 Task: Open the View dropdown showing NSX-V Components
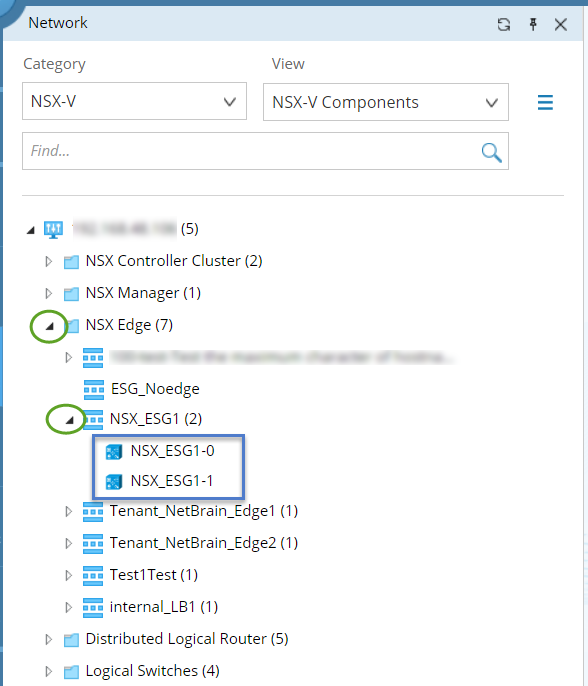point(385,102)
